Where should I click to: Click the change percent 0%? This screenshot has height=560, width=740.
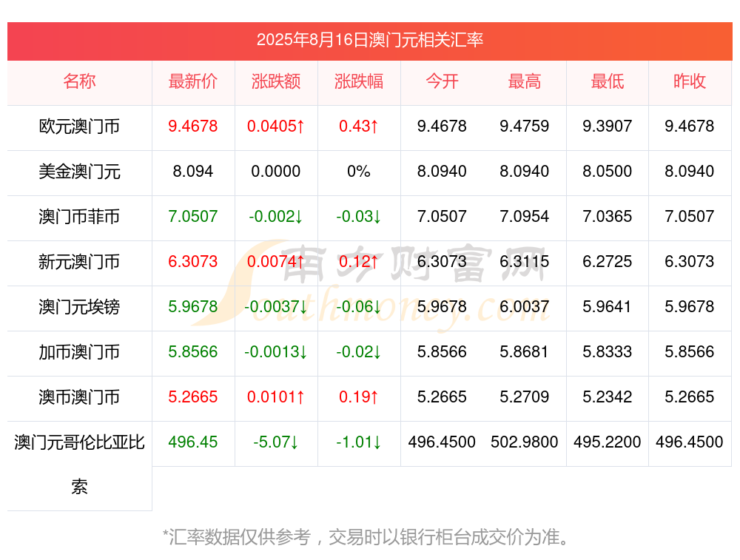359,172
